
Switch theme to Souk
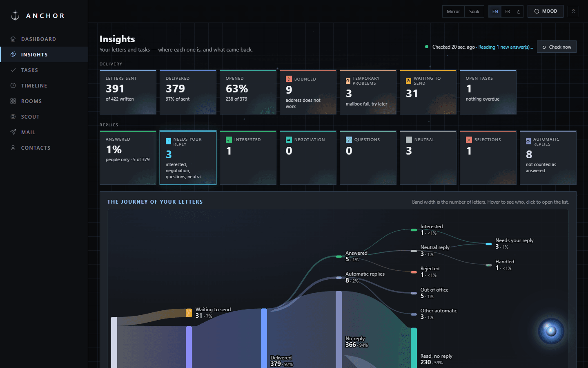click(x=474, y=11)
